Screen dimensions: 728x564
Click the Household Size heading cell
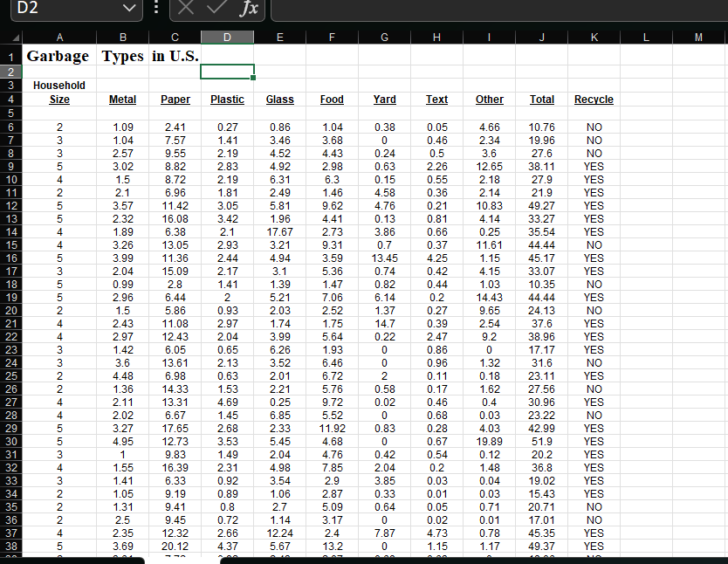[x=59, y=92]
